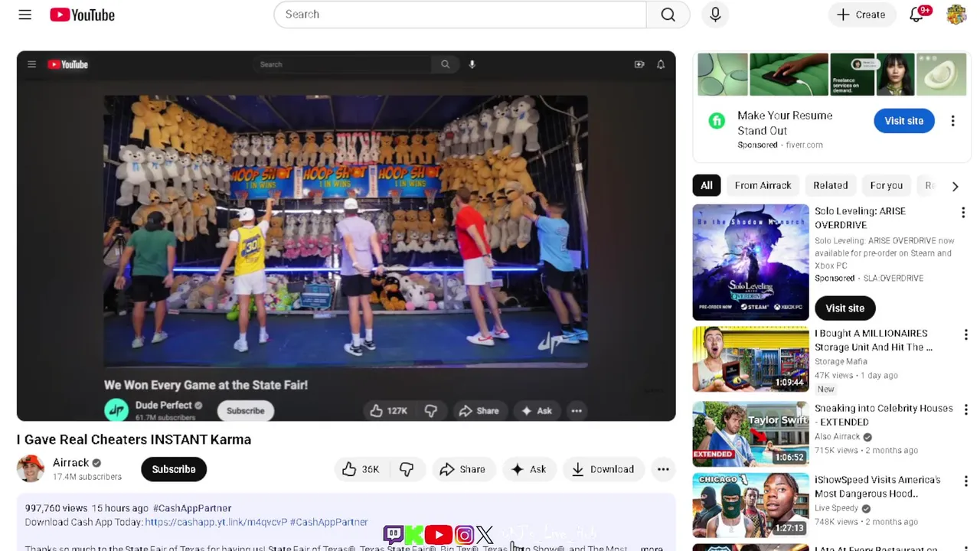Open the Airrack channel name link
The width and height of the screenshot is (980, 551).
point(70,462)
